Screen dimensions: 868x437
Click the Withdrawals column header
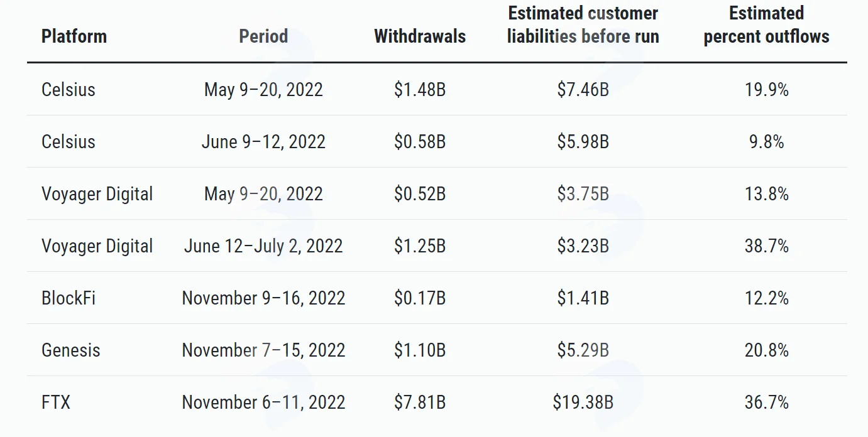pyautogui.click(x=420, y=36)
